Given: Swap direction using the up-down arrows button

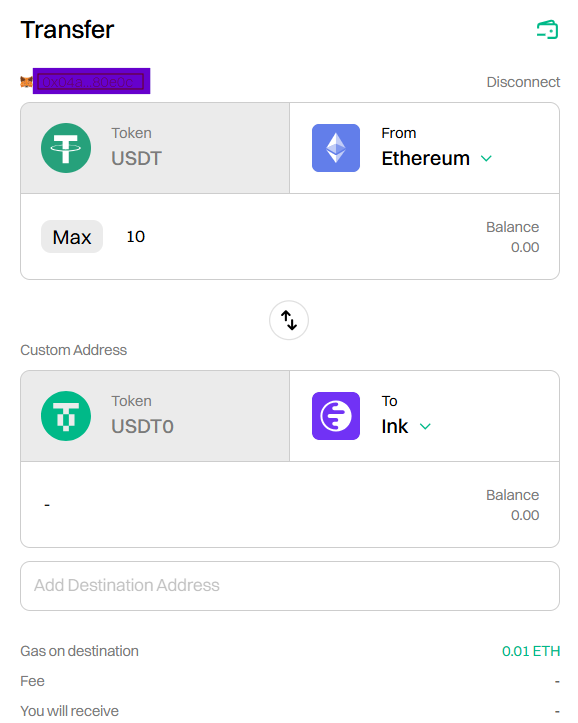Looking at the screenshot, I should point(289,320).
